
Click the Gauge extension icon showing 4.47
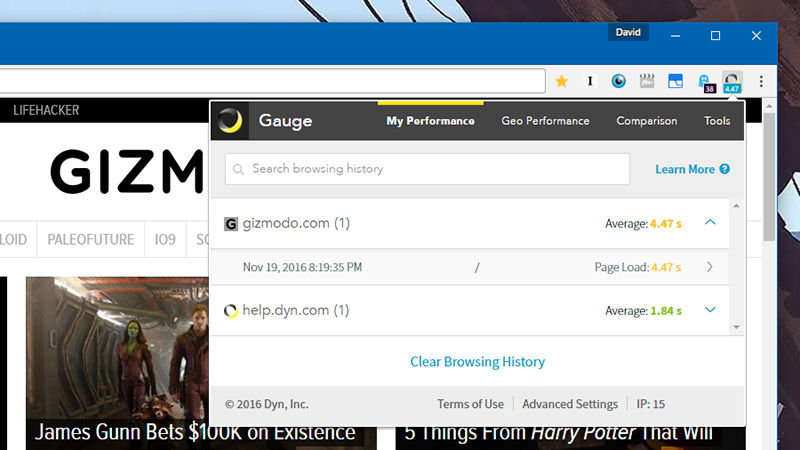tap(732, 83)
